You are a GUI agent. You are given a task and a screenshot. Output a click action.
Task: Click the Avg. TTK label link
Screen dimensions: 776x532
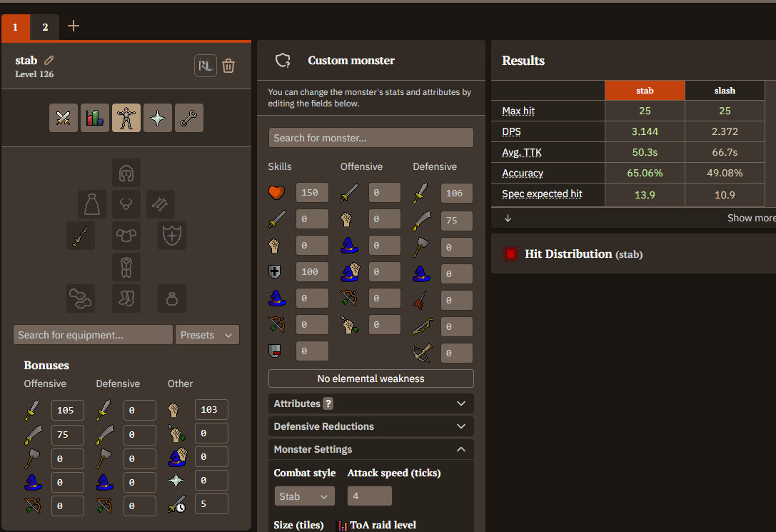[522, 152]
